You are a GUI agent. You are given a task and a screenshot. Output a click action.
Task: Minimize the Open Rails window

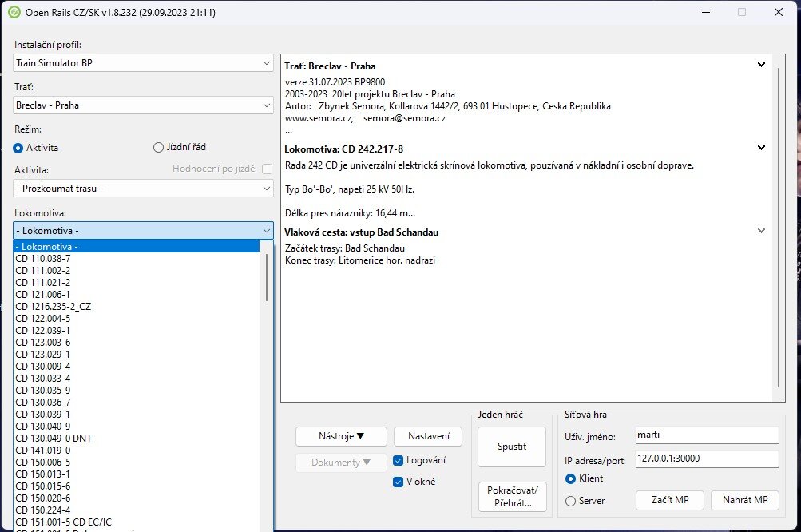tap(706, 12)
